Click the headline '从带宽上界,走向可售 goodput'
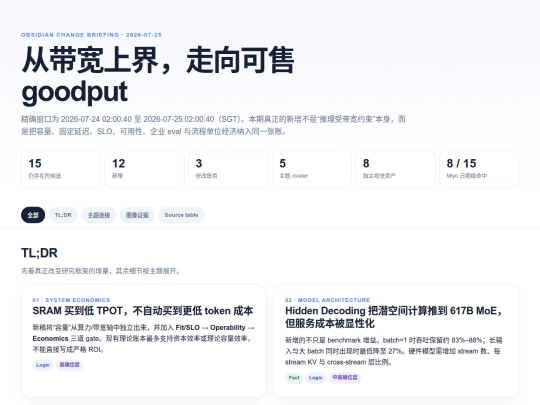 click(158, 76)
